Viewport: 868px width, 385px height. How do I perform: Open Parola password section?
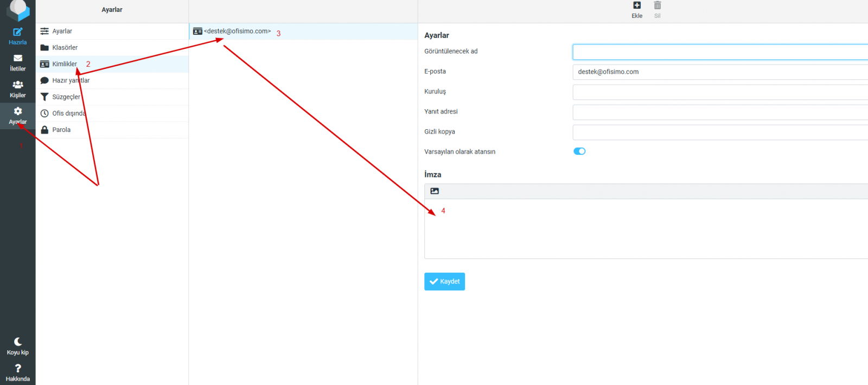coord(61,130)
